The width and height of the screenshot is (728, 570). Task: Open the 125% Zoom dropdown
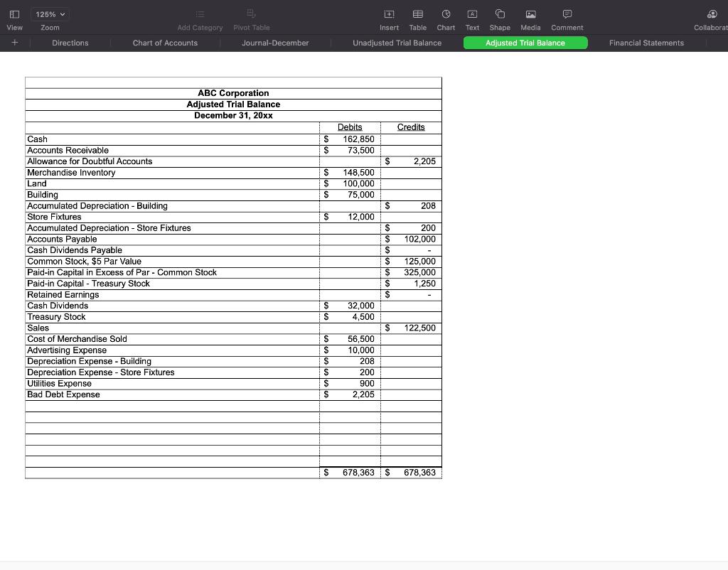click(x=49, y=14)
